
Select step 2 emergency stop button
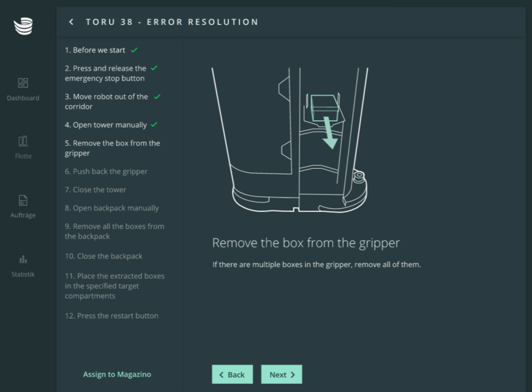[x=106, y=73]
